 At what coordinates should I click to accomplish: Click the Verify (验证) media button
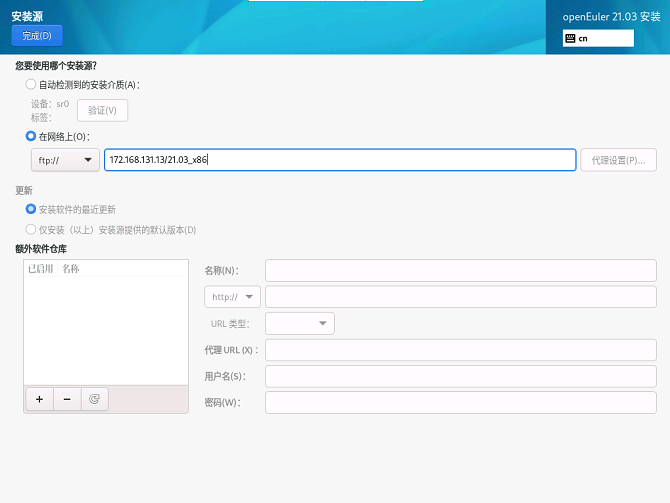click(102, 110)
